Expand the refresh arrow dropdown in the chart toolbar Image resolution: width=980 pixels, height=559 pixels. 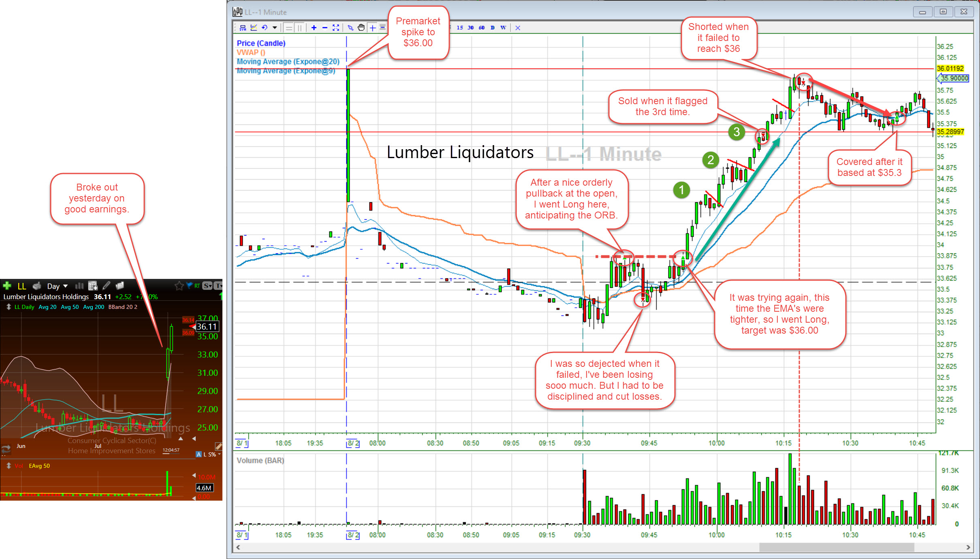coord(275,28)
